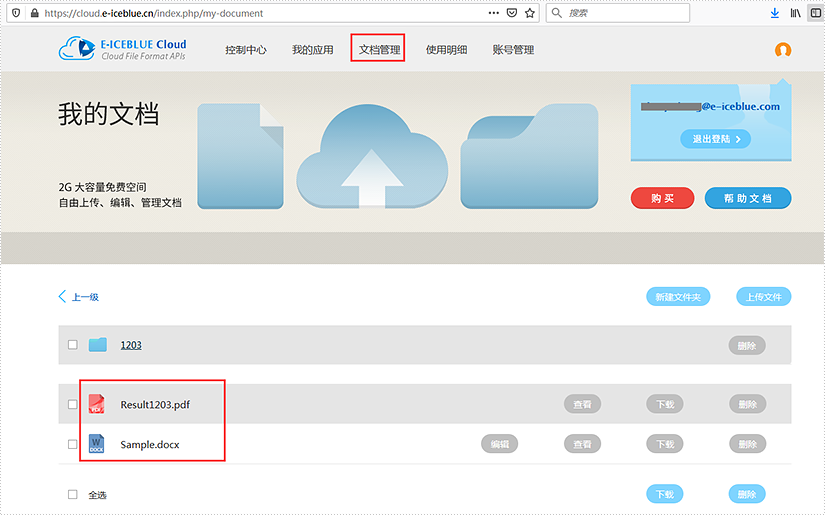Go up a level via 上一级
This screenshot has width=825, height=515.
pyautogui.click(x=85, y=297)
